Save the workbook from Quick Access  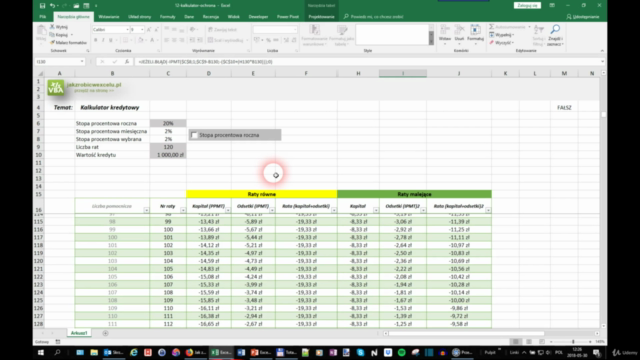tap(42, 6)
